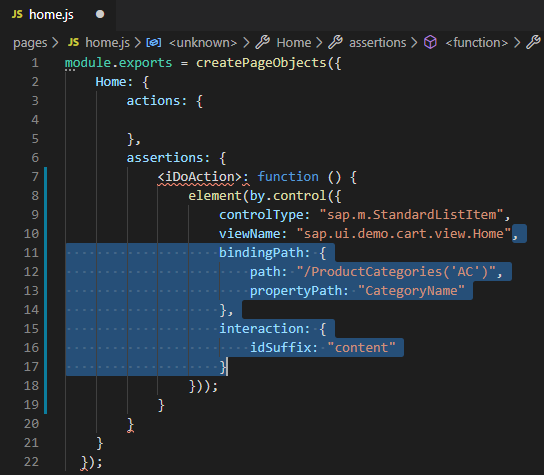The height and width of the screenshot is (475, 544).
Task: Click the JS icon in the breadcrumb
Action: click(74, 42)
